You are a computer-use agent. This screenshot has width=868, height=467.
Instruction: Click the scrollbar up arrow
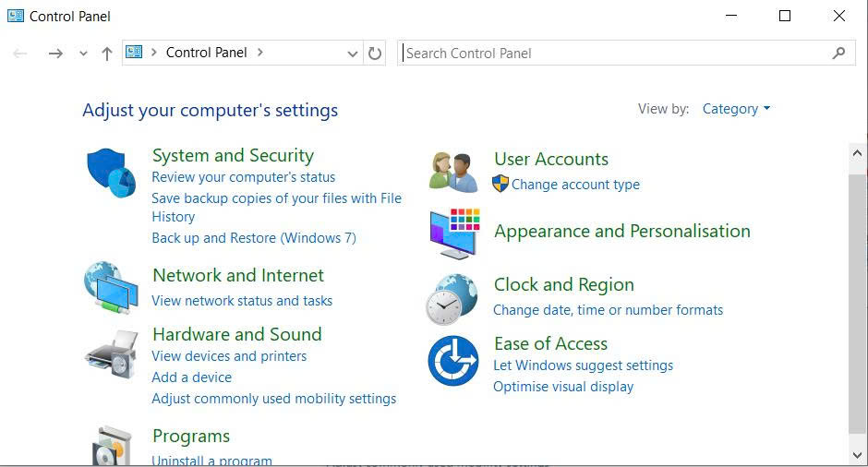(x=858, y=152)
